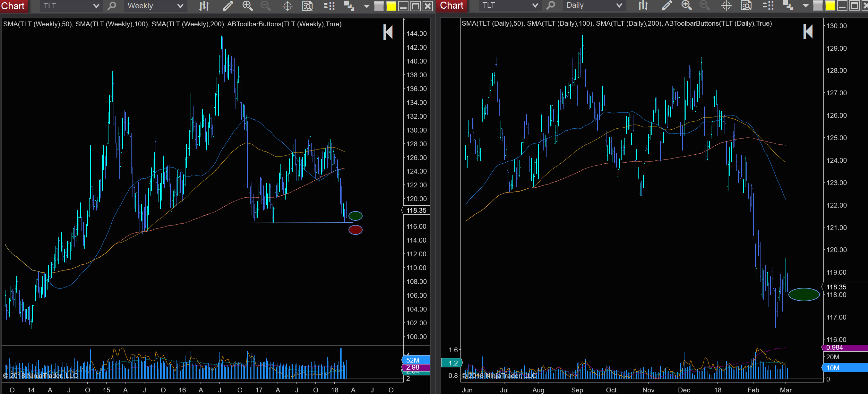This screenshot has height=394, width=868.
Task: Zoom out on the Daily chart
Action: [705, 5]
